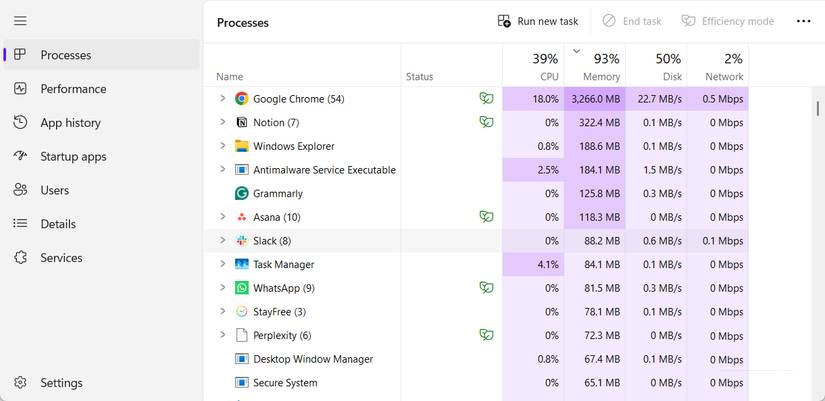Select Chrome's 18.0% CPU cell
This screenshot has width=825, height=401.
click(533, 98)
